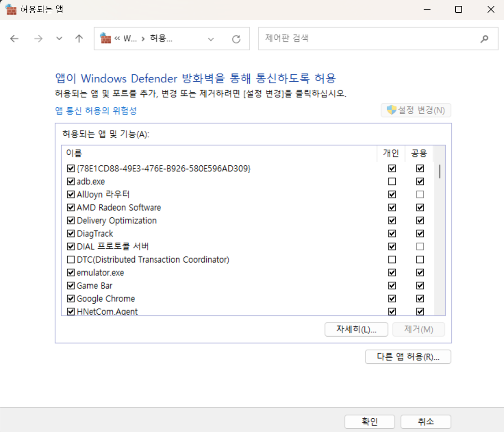Viewport: 504px width, 432px height.
Task: Go up one level with up arrow
Action: (x=79, y=39)
